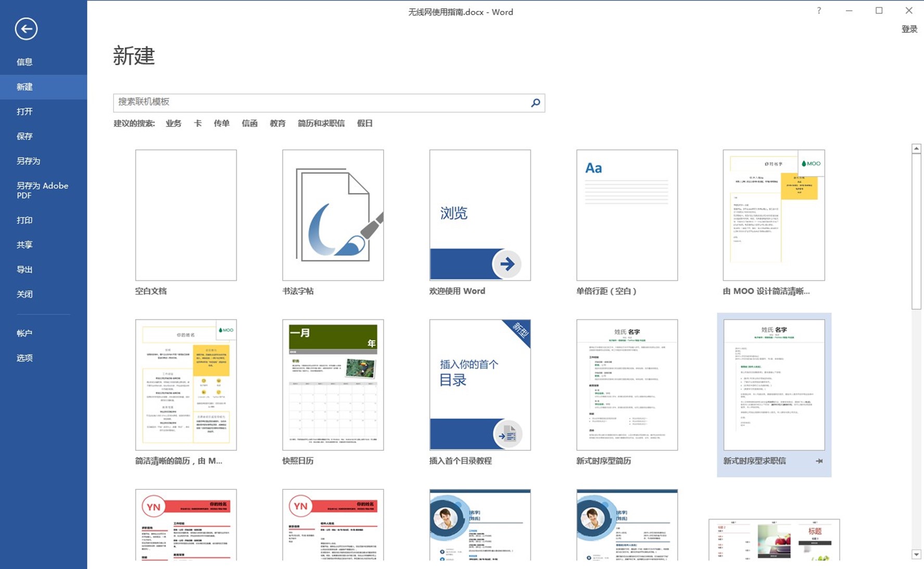The image size is (924, 569).
Task: Click the 空白文档 label text
Action: pyautogui.click(x=151, y=291)
